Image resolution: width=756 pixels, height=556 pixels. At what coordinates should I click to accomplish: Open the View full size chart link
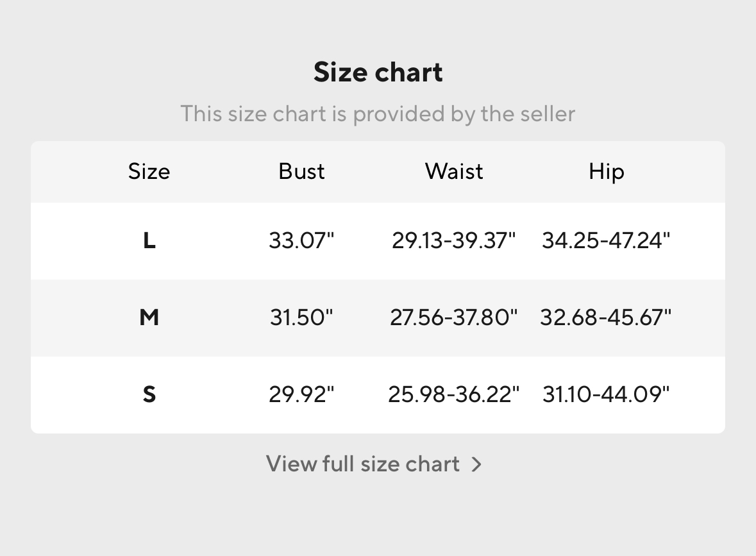tap(374, 464)
